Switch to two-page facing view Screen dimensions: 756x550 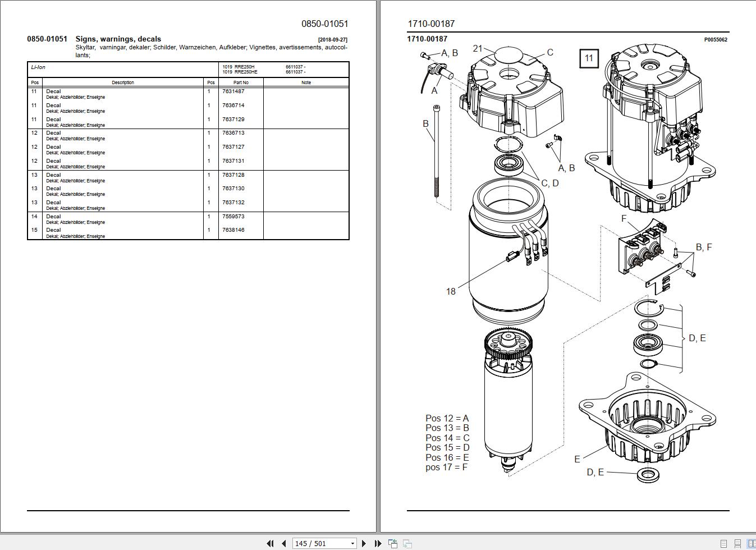tap(752, 544)
